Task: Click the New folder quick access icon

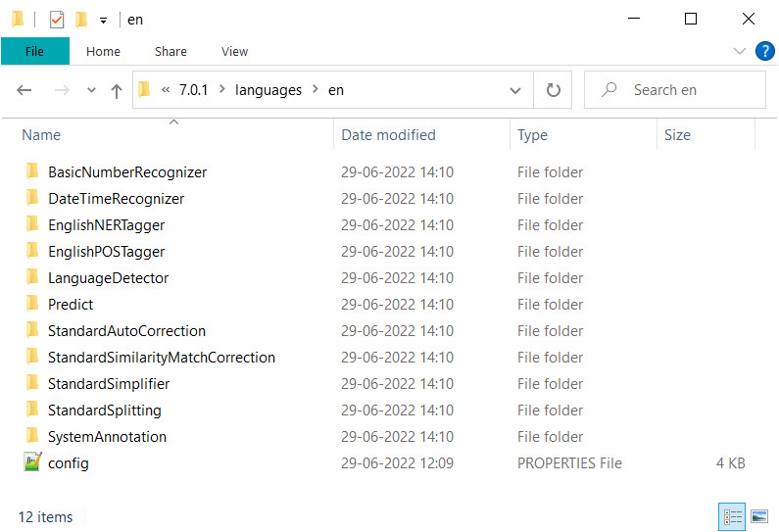Action: tap(81, 20)
